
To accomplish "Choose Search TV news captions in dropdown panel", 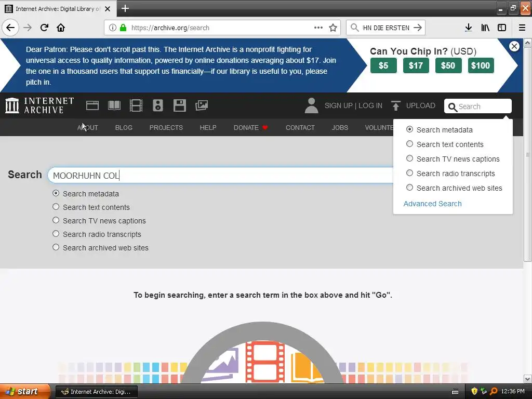I will (410, 159).
